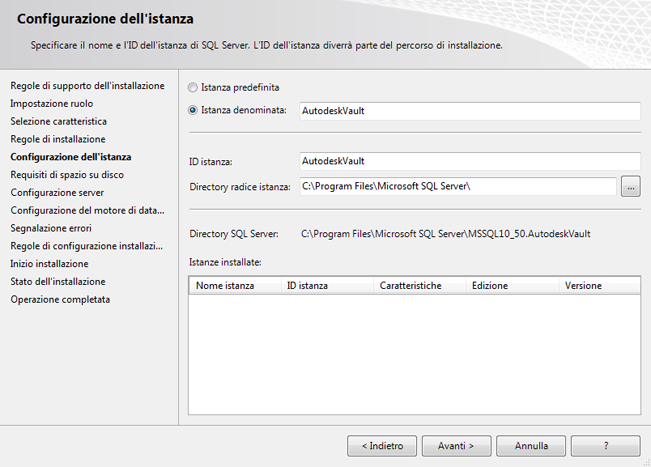Open help with the question mark button
This screenshot has height=467, width=651.
tap(607, 444)
